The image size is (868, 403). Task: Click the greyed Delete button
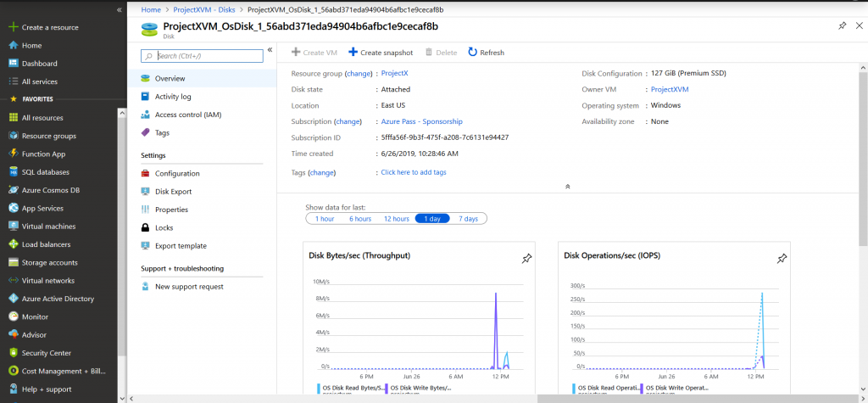441,53
